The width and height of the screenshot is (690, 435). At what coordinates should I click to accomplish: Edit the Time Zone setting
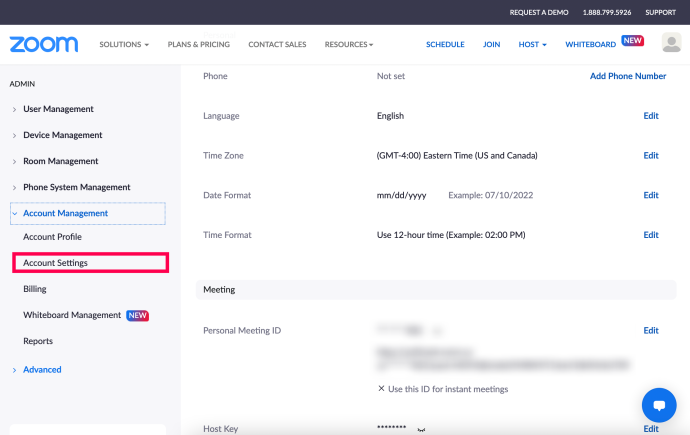pyautogui.click(x=651, y=155)
